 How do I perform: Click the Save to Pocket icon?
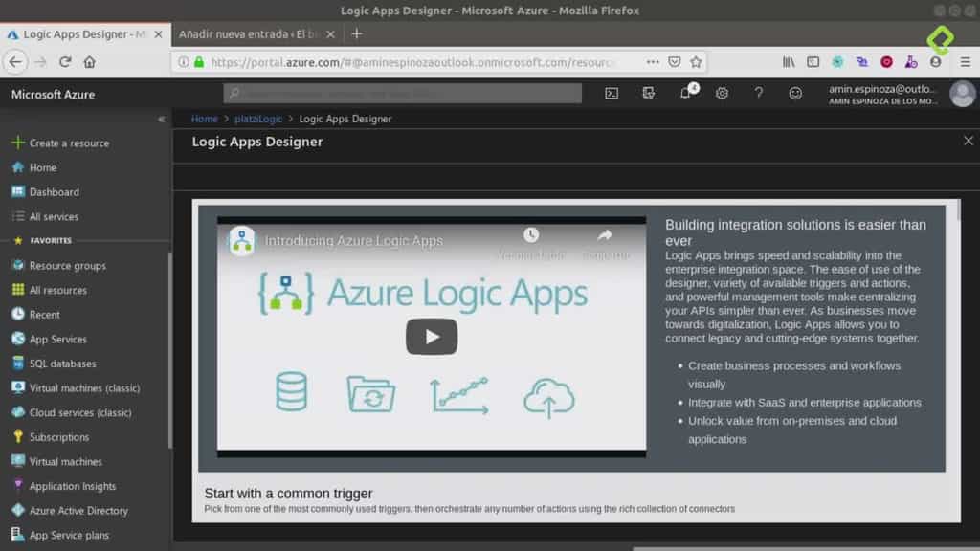click(675, 62)
